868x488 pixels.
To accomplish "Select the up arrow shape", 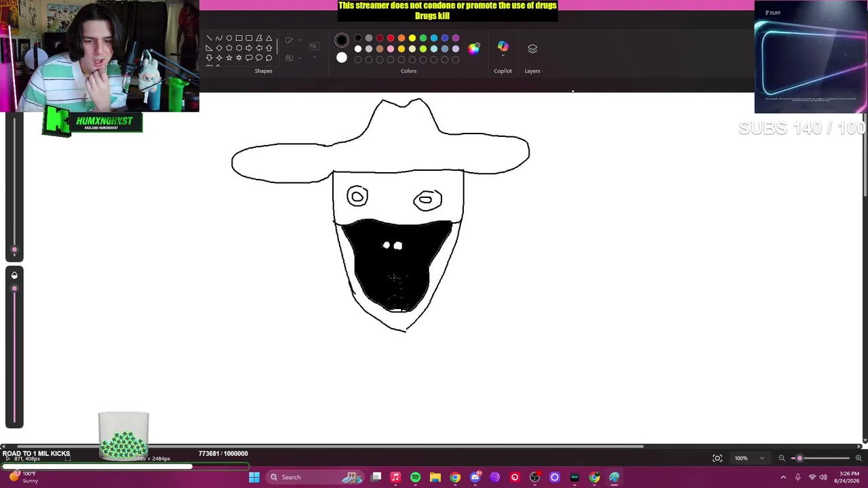I will coord(269,48).
